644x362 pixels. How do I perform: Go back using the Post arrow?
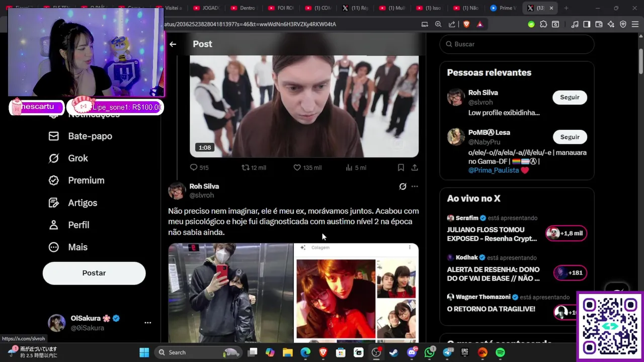(173, 44)
